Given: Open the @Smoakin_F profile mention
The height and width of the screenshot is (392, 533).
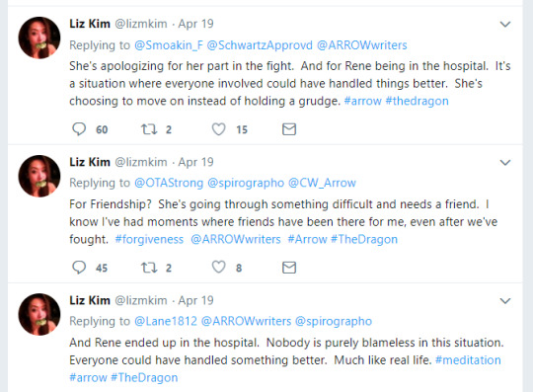Looking at the screenshot, I should click(x=169, y=45).
